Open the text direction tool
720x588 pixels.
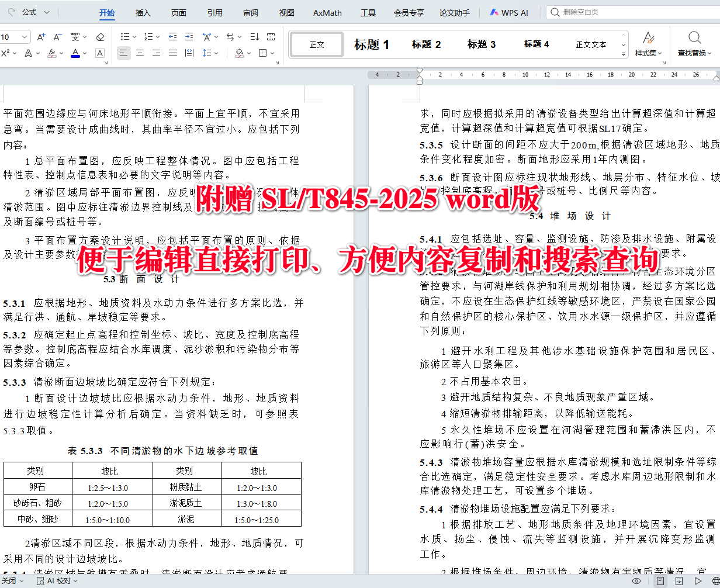(x=231, y=37)
